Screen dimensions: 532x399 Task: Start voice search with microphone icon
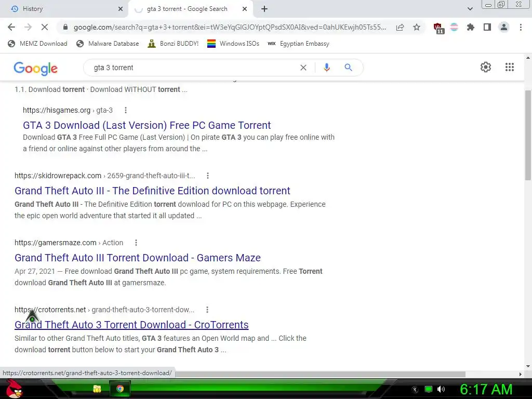326,68
